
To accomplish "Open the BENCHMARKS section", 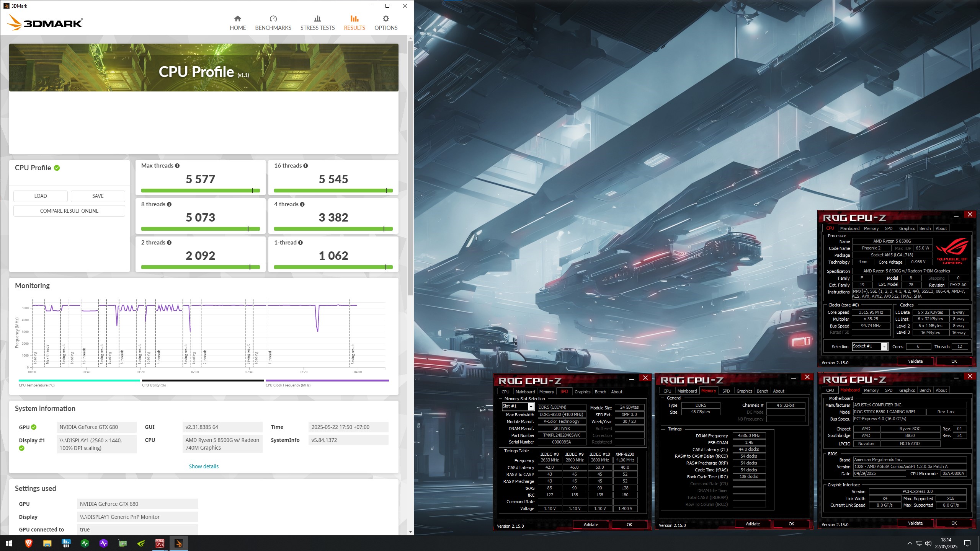I will 273,23.
